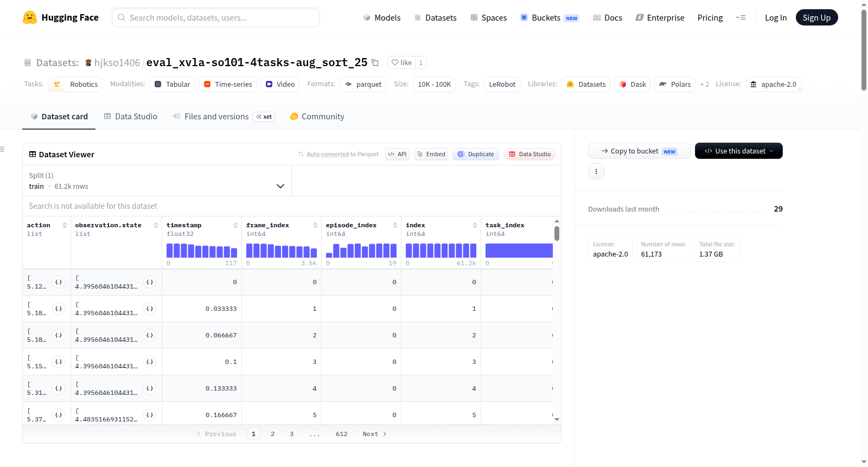Screen dimensions: 868x467
Task: Expand the observation.state cell in the timestamp 0.066667 row
Action: click(x=150, y=335)
